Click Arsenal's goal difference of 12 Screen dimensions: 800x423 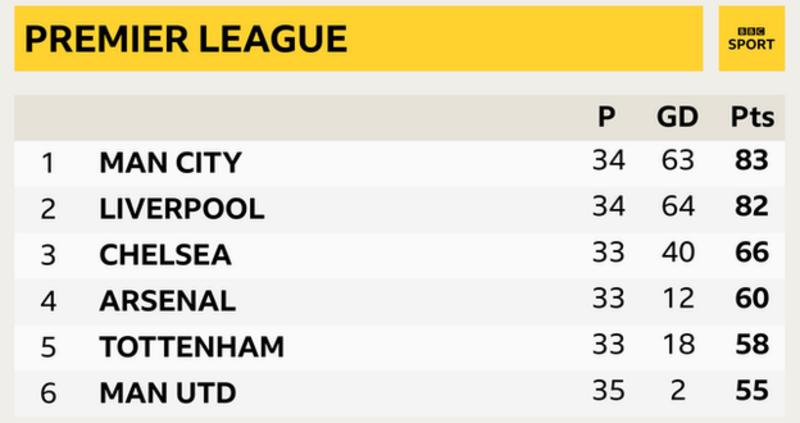(678, 298)
